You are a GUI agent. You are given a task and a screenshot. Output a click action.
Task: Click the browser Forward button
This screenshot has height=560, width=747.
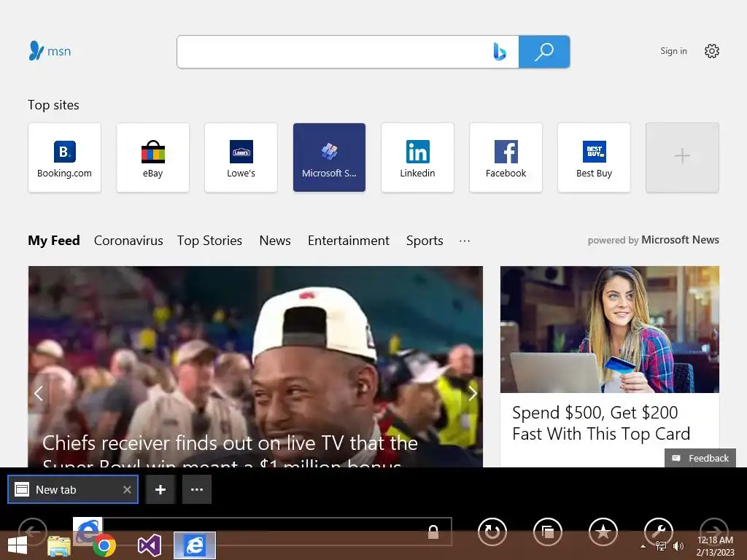(x=713, y=532)
